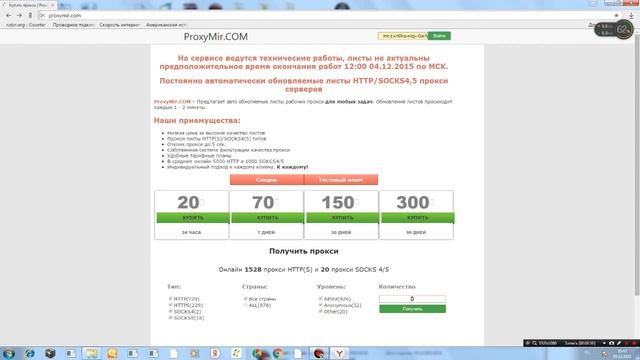
Task: Click the 'Войти' login button
Action: tap(439, 36)
